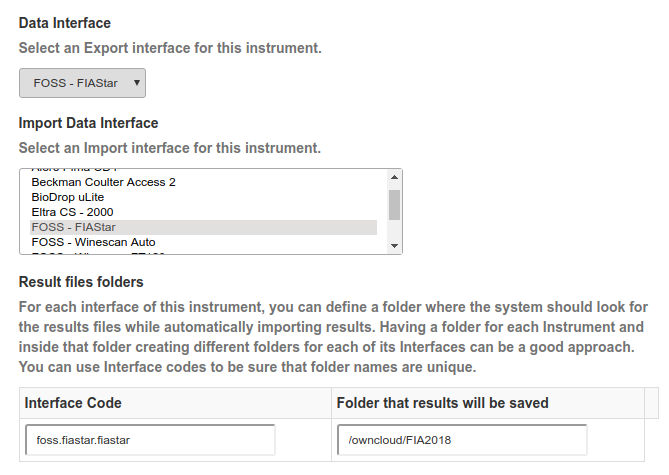Click the Import Data Interface heading
Image resolution: width=669 pixels, height=475 pixels.
point(88,124)
